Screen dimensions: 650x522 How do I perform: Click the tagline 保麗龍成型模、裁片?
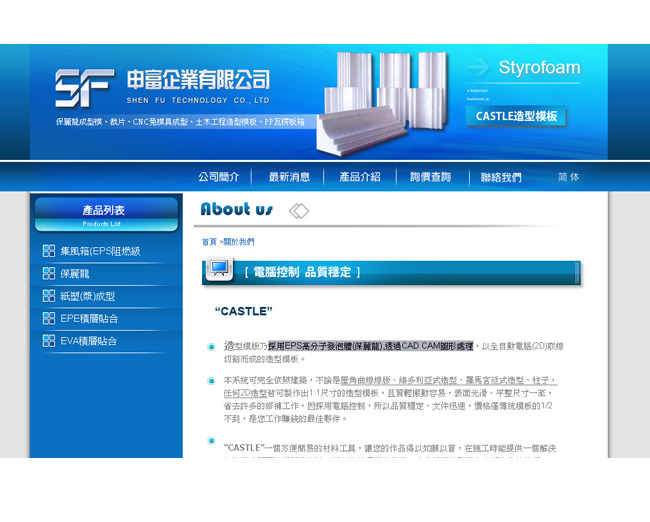tap(180, 122)
